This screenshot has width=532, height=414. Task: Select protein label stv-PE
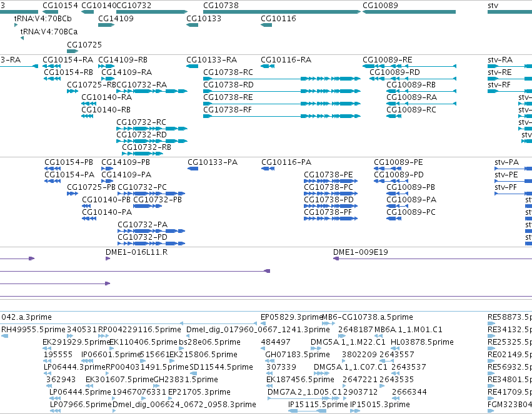[506, 175]
